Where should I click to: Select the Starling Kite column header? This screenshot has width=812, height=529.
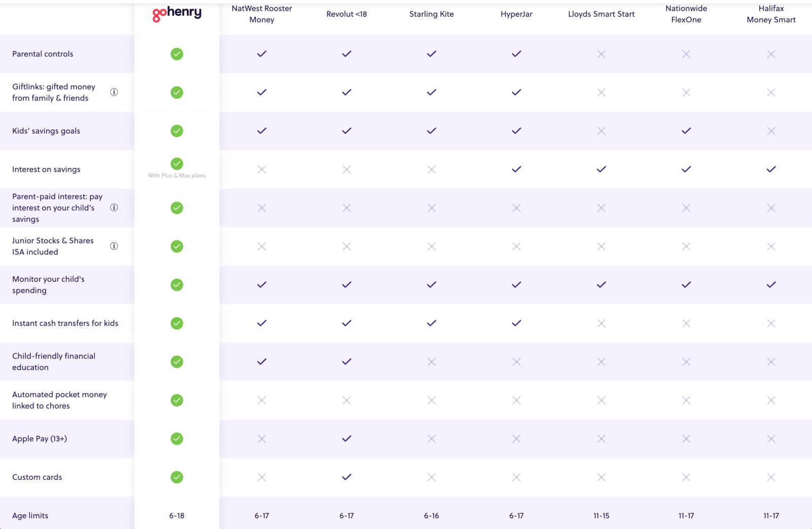431,14
